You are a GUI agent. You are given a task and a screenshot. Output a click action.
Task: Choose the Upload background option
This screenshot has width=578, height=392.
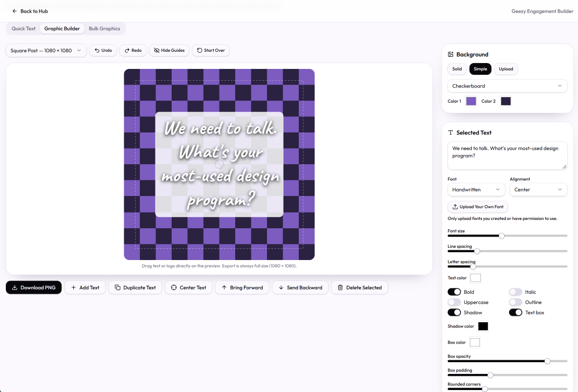(x=506, y=69)
